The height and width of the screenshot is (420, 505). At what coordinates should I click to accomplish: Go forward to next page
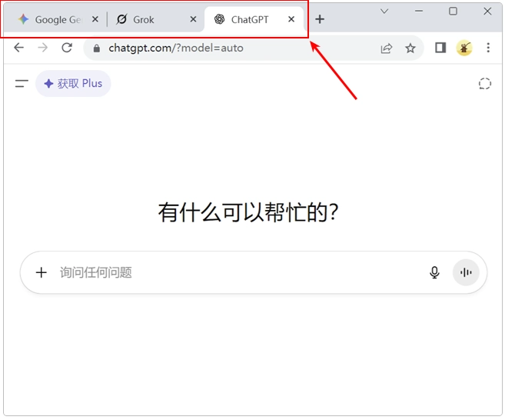coord(42,48)
